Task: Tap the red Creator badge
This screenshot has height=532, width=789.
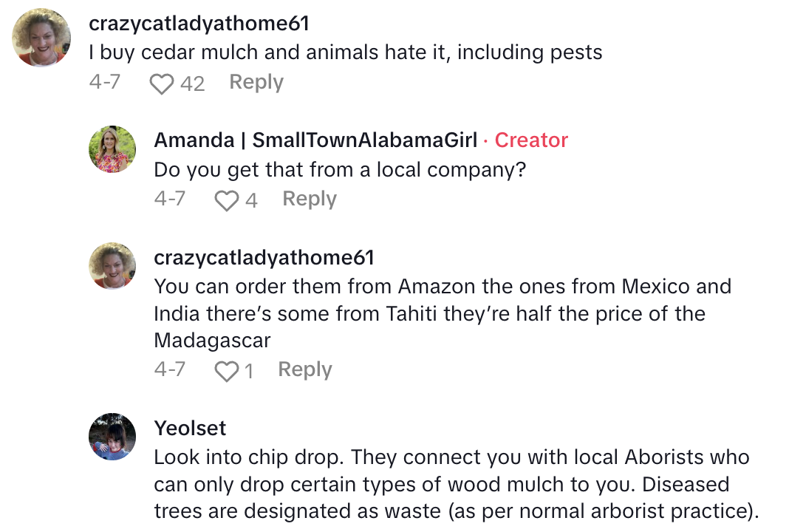Action: (x=531, y=140)
